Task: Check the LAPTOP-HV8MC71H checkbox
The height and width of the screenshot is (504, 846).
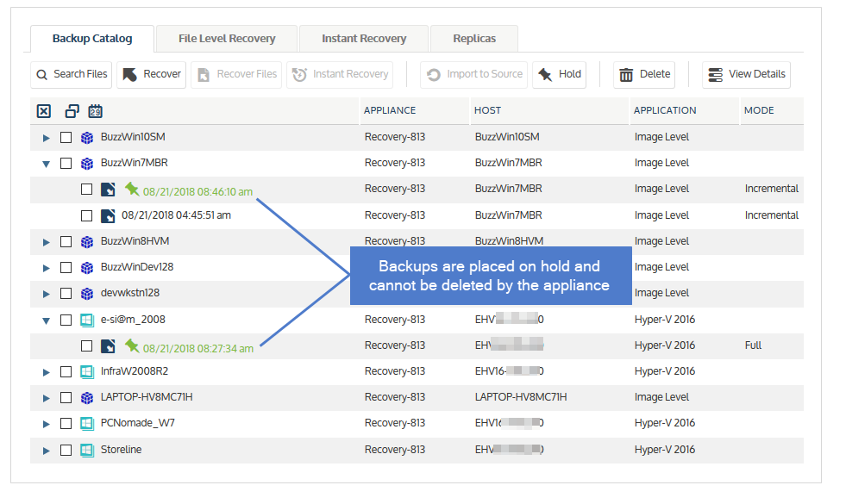Action: click(66, 398)
